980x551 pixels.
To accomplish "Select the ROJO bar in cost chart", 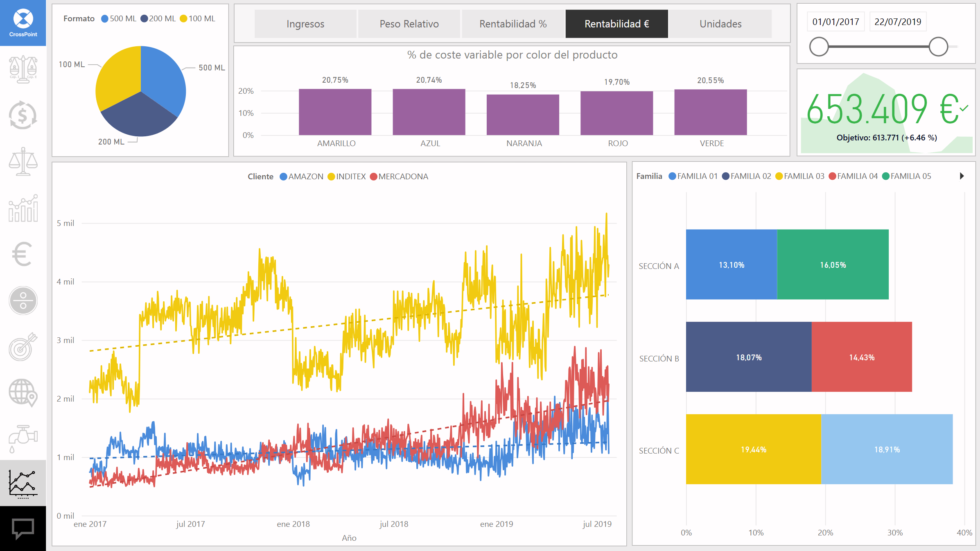I will coord(617,113).
